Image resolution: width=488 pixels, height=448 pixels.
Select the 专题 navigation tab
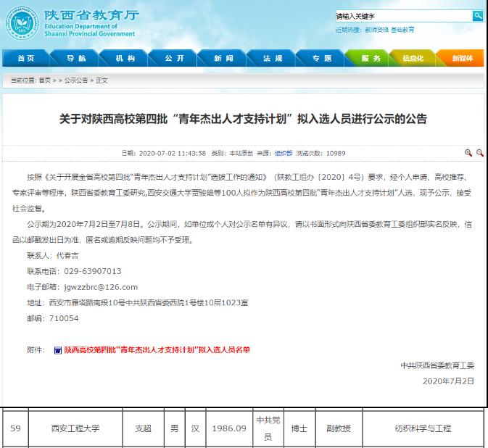point(321,58)
